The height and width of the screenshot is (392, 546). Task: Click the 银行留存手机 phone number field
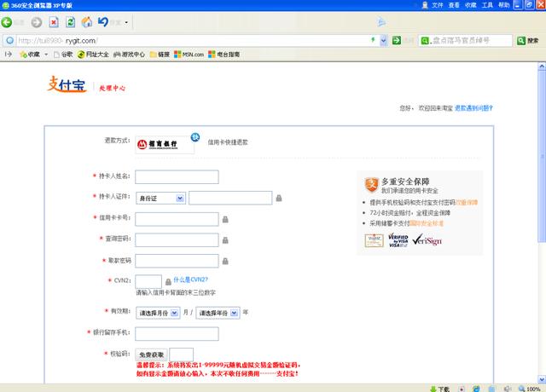coord(177,333)
